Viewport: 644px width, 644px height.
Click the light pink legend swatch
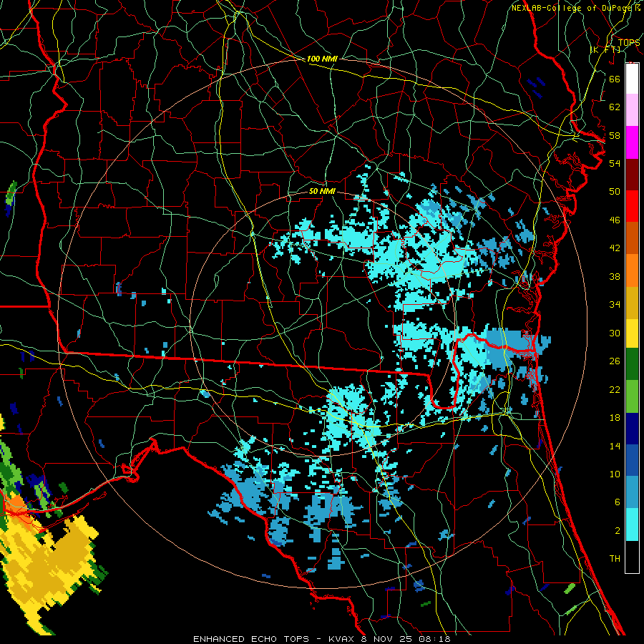632,110
